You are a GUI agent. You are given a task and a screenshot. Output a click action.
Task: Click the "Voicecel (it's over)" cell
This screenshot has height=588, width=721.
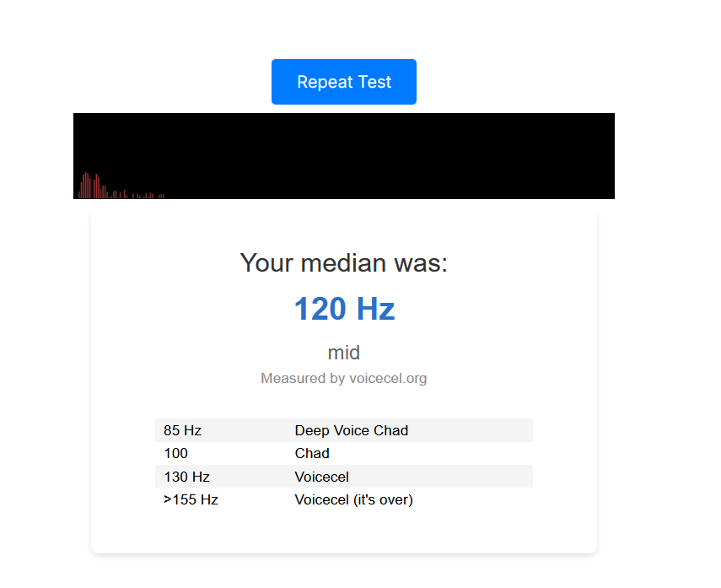(x=354, y=499)
